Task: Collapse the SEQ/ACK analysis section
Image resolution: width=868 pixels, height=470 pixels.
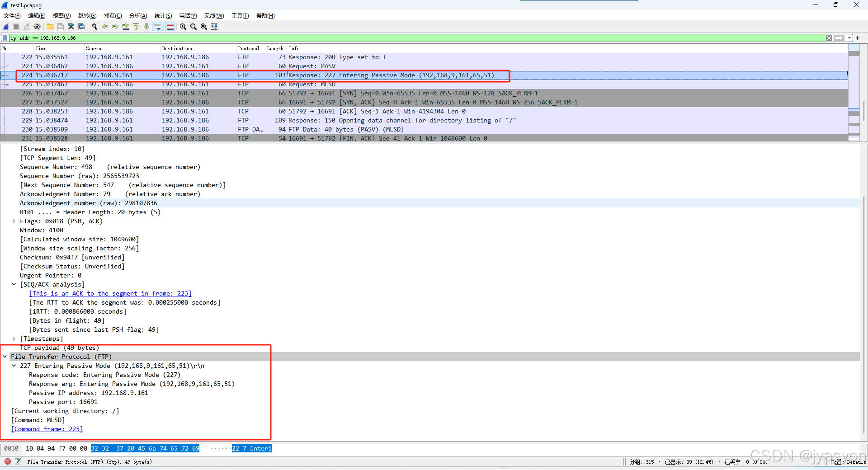Action: pyautogui.click(x=14, y=284)
